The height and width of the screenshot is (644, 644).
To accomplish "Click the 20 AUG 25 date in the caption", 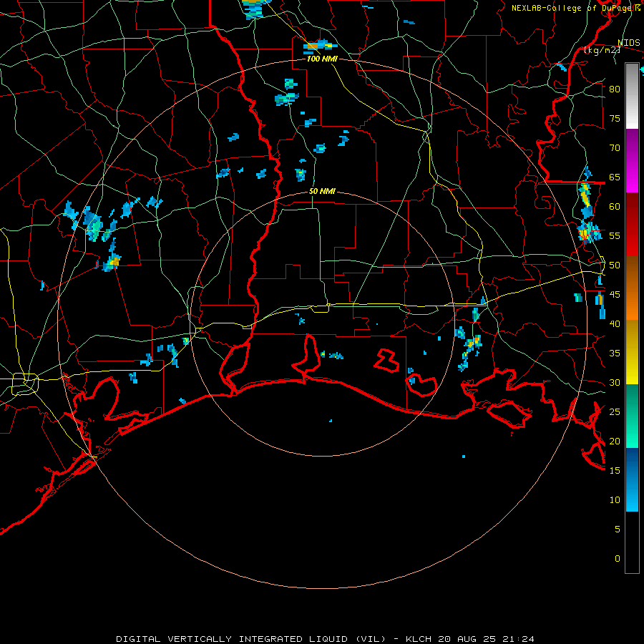I will click(467, 639).
